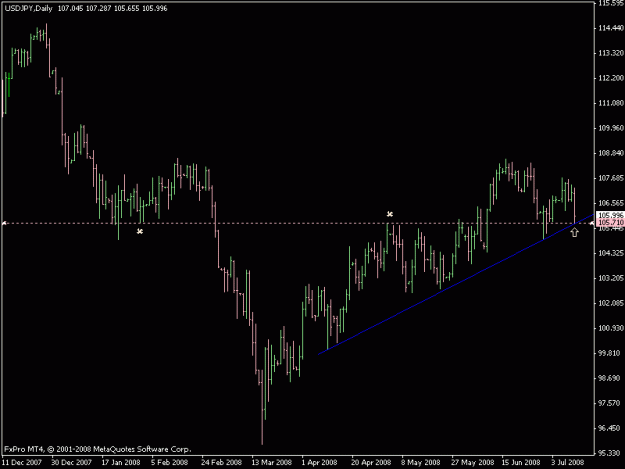Click the X marker above the April 2008 high
Viewport: 625px width, 469px height.
390,214
